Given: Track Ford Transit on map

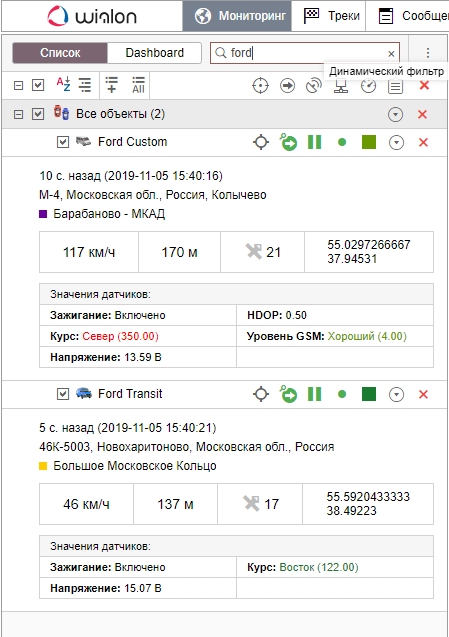Looking at the screenshot, I should 261,394.
